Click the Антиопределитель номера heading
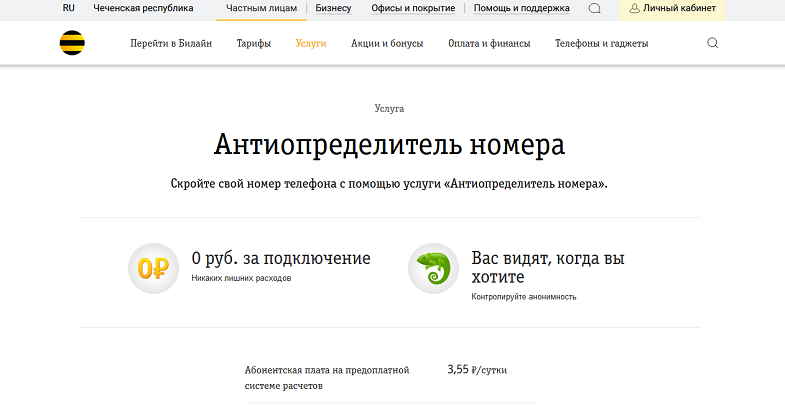Viewport: 785px width, 410px height. pyautogui.click(x=389, y=145)
